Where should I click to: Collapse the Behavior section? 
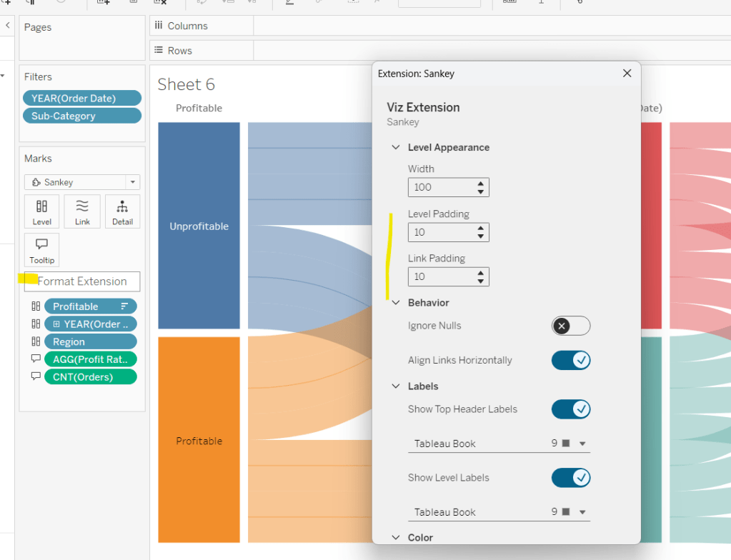tap(395, 303)
